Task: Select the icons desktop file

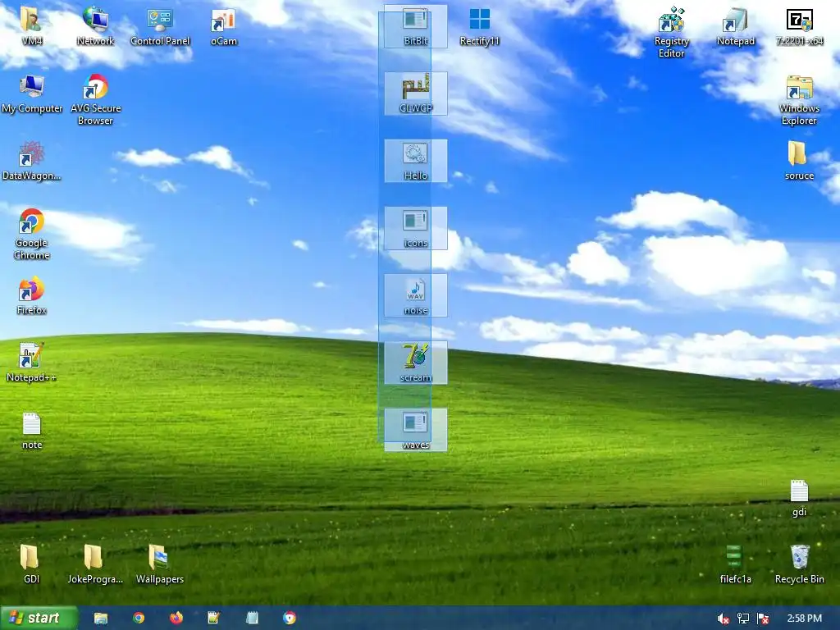Action: coord(416,228)
